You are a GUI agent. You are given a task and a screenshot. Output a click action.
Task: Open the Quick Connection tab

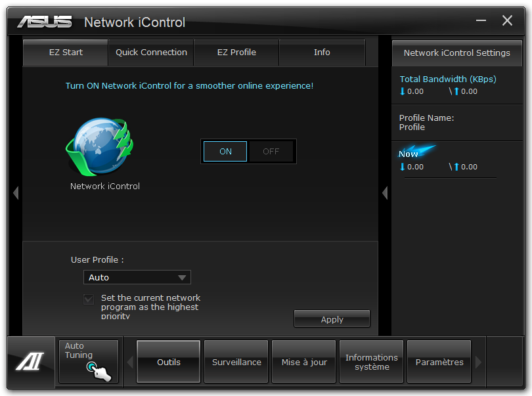pos(151,53)
